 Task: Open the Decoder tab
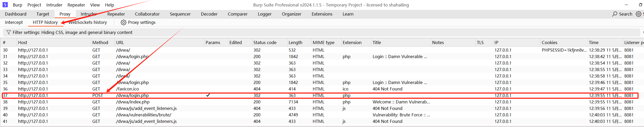click(x=209, y=14)
